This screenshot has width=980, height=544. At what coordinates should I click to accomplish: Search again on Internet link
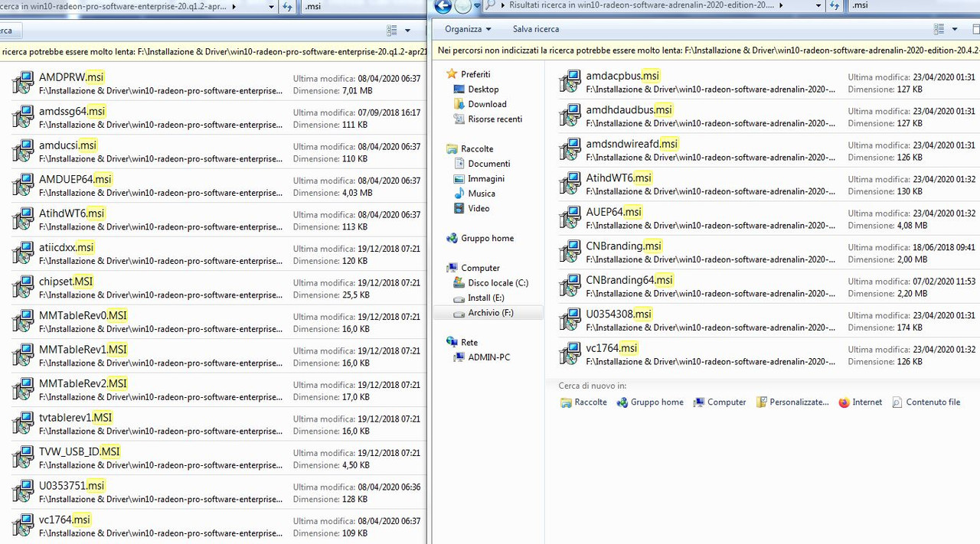pos(861,402)
